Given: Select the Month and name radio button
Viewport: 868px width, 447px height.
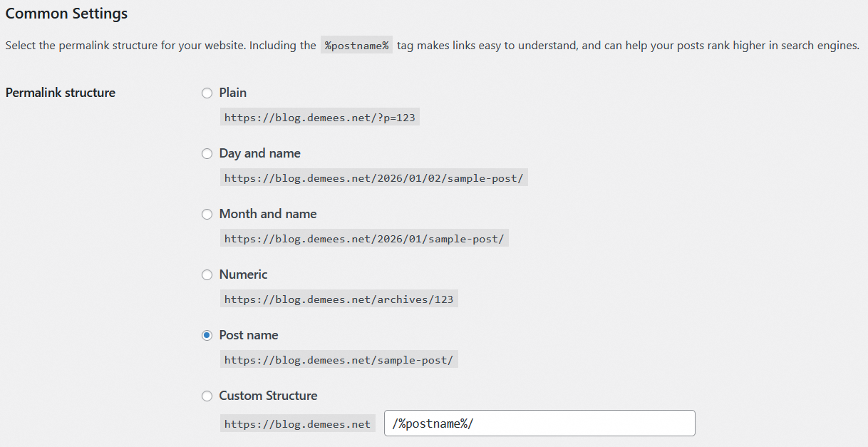Looking at the screenshot, I should (207, 215).
